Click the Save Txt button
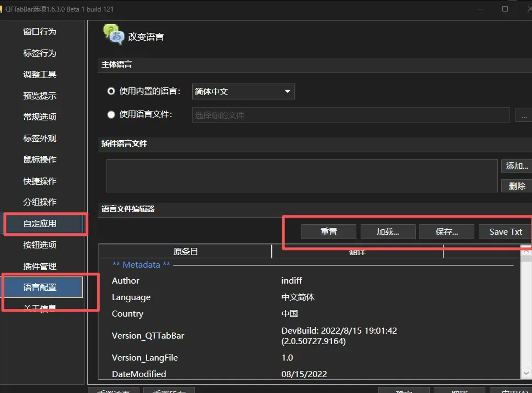 coord(506,231)
